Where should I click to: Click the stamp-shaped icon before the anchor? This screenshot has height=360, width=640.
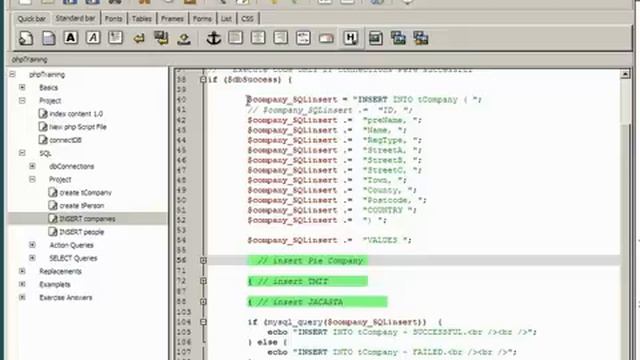184,39
